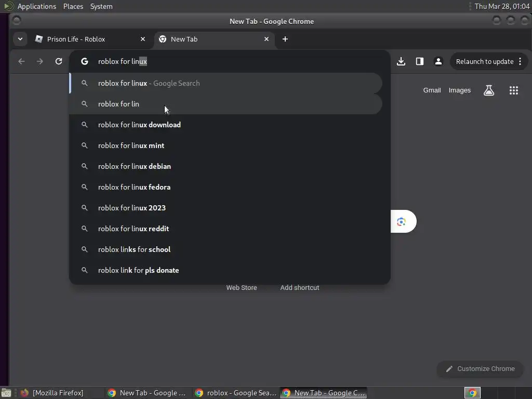Open Search Labs flask icon
This screenshot has width=532, height=399.
(489, 90)
